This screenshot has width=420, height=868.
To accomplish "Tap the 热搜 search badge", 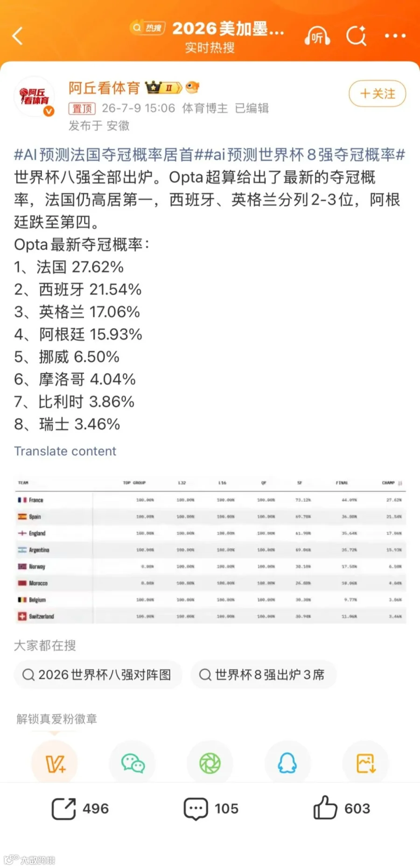I will 147,28.
